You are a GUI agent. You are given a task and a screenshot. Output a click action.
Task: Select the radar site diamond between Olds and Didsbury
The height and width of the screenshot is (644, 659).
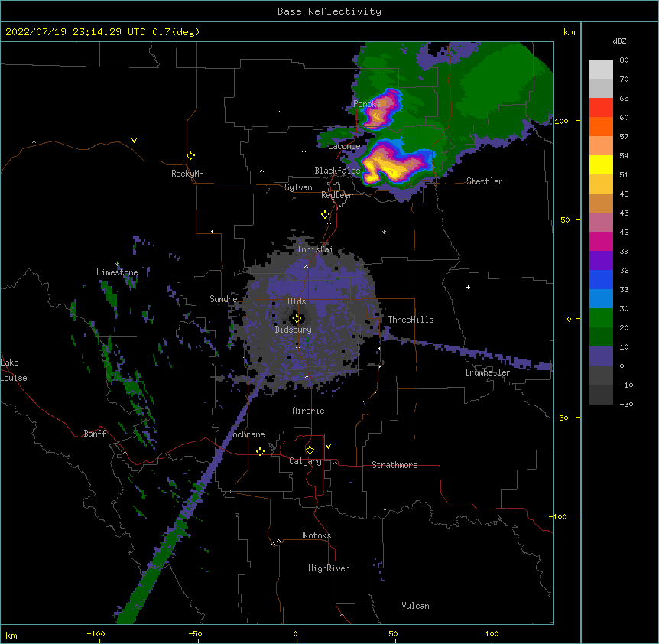tap(297, 318)
